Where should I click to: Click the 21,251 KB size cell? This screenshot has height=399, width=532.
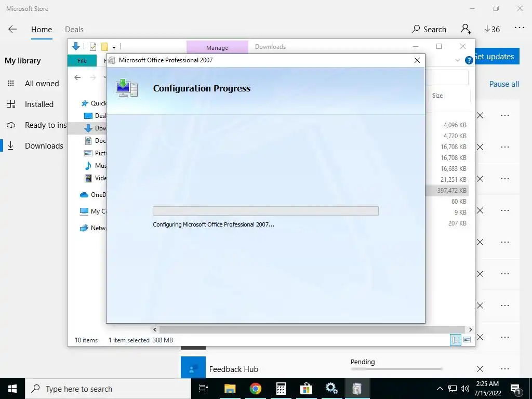coord(453,179)
